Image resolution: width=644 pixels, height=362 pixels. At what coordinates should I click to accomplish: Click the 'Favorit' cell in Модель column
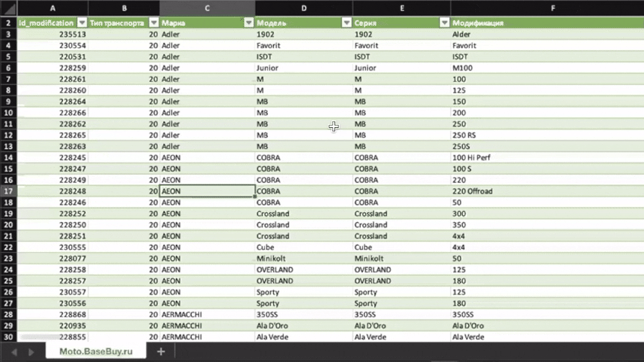pyautogui.click(x=303, y=45)
